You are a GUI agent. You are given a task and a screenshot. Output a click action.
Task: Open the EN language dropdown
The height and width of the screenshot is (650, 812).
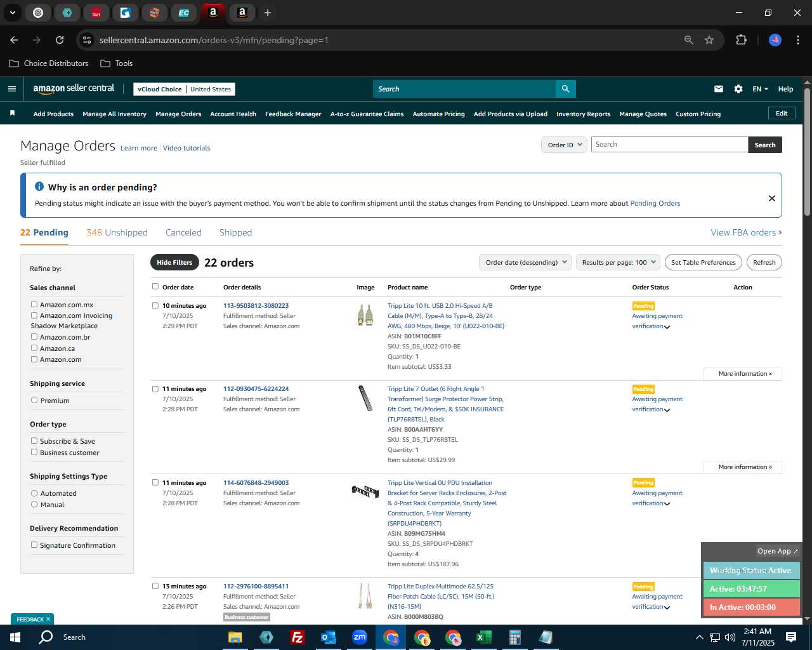(x=760, y=89)
